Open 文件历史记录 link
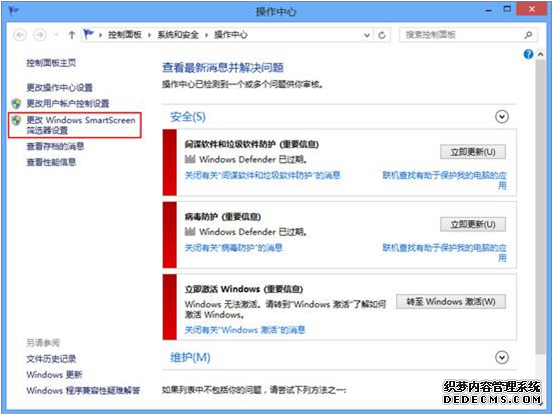 point(51,359)
